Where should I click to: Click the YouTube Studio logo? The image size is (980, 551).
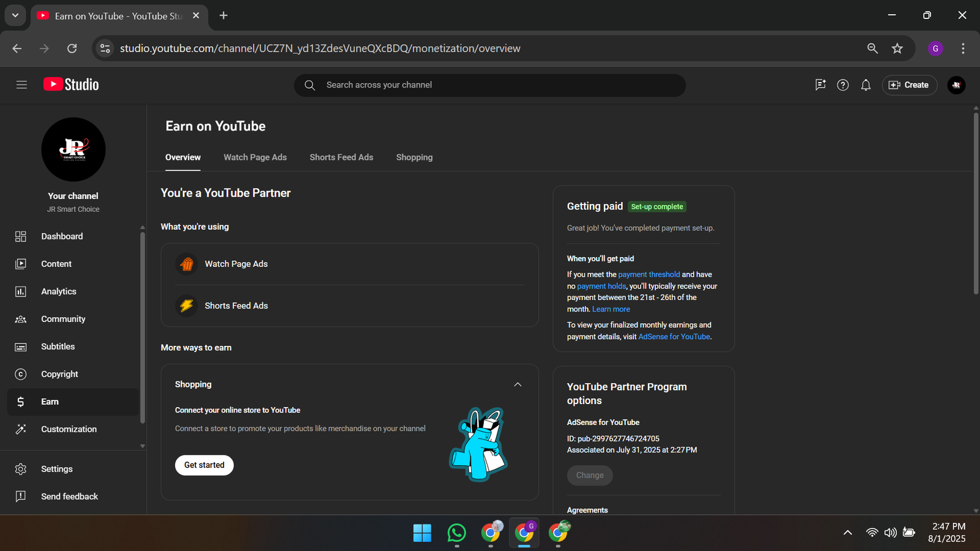click(71, 84)
